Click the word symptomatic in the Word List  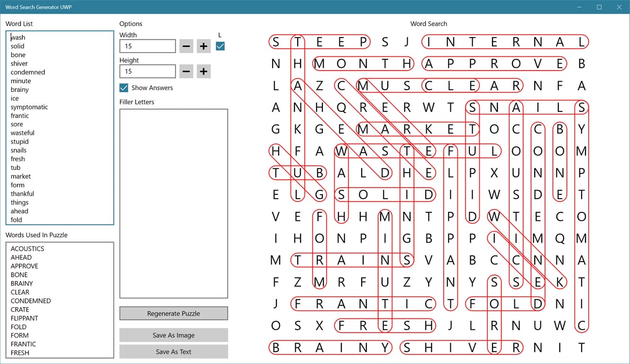click(x=29, y=107)
